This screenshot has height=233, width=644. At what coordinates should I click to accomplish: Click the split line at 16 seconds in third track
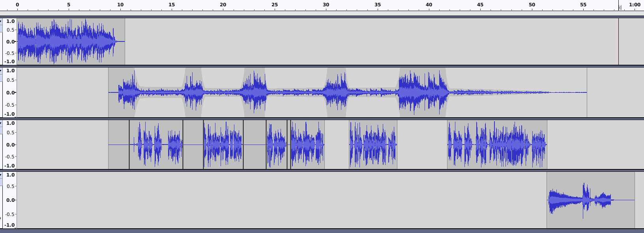tap(183, 145)
